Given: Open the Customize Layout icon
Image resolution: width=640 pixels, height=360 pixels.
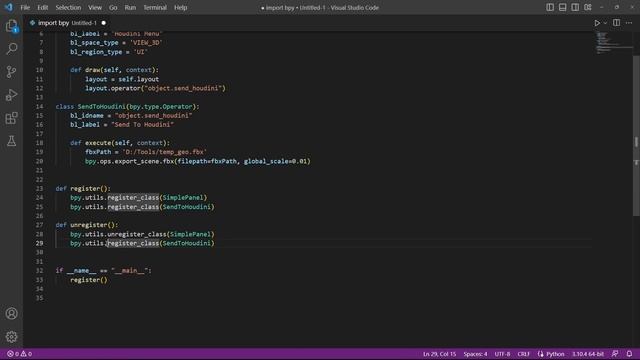Looking at the screenshot, I should [588, 7].
